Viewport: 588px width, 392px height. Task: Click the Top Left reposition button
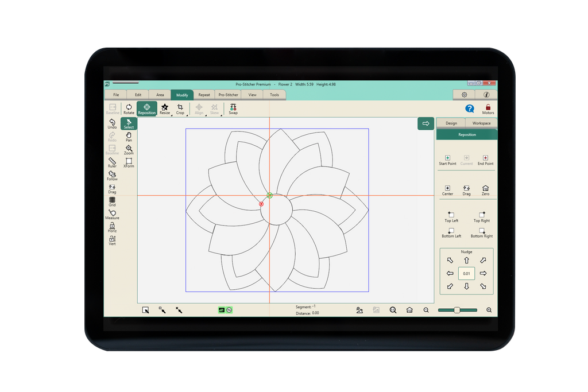coord(451,216)
